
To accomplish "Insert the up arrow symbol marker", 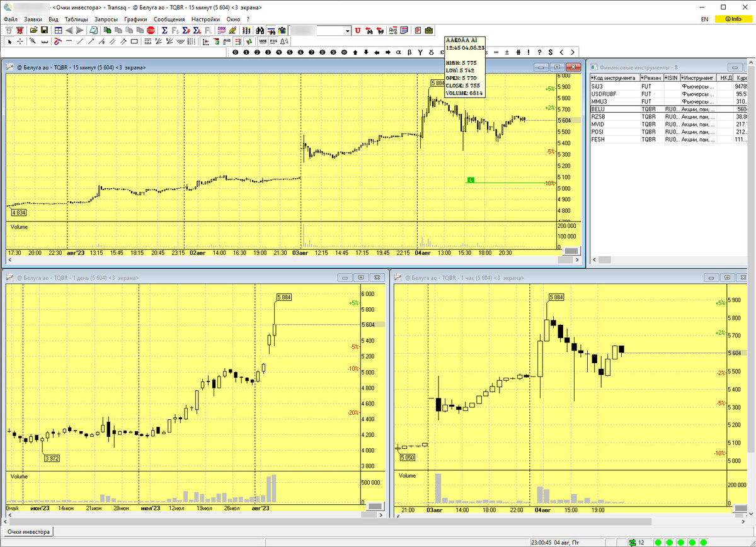I will coord(355,52).
